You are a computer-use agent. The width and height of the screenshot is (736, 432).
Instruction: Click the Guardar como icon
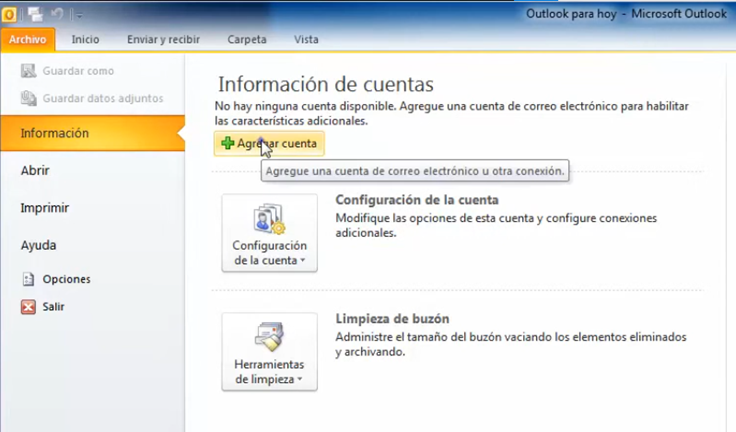coord(28,71)
